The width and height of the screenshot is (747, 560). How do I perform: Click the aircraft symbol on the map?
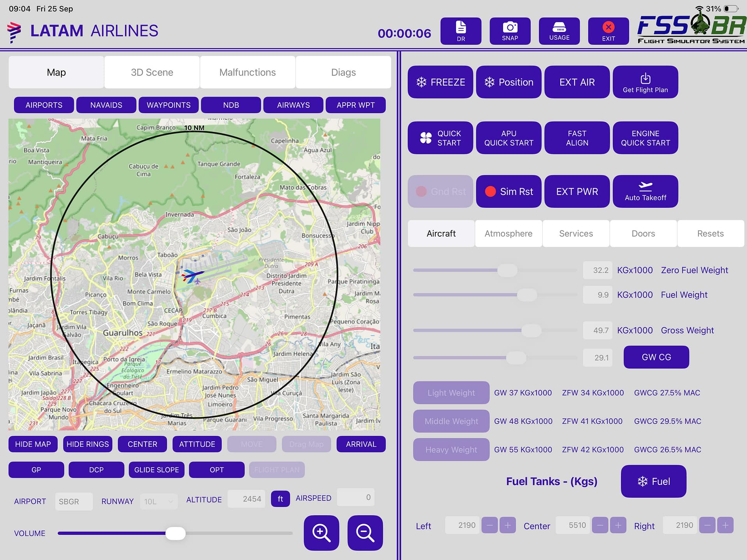(x=193, y=276)
